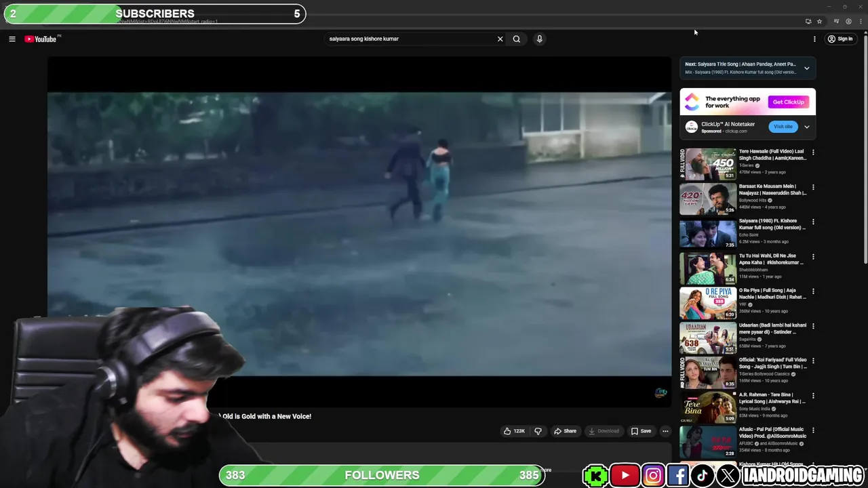
Task: Run the search with the magnifier icon
Action: pos(517,39)
